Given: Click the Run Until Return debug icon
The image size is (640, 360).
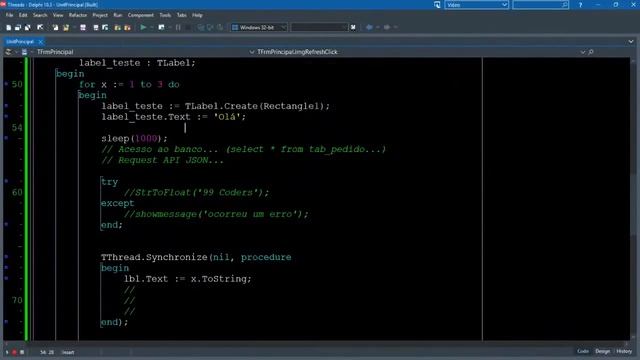Looking at the screenshot, I should tap(220, 27).
